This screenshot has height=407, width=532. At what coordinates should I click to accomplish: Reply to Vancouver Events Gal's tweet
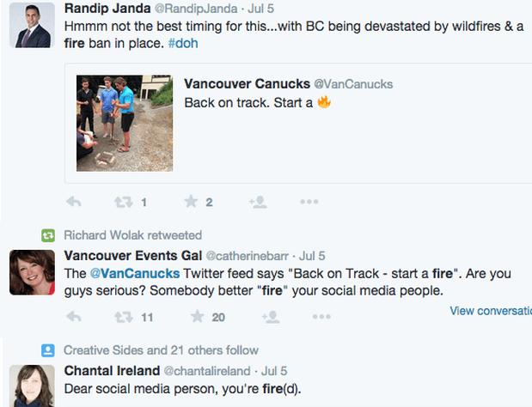click(74, 317)
